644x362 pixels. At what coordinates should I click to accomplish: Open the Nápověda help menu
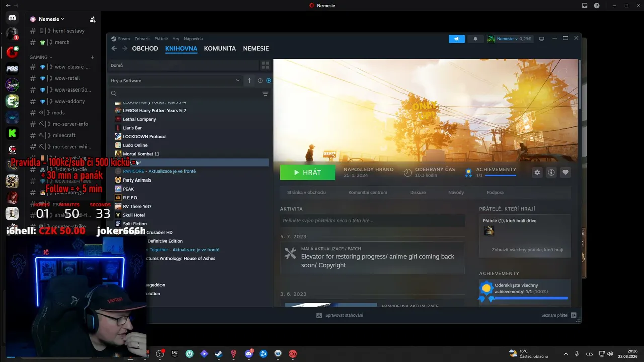point(193,39)
